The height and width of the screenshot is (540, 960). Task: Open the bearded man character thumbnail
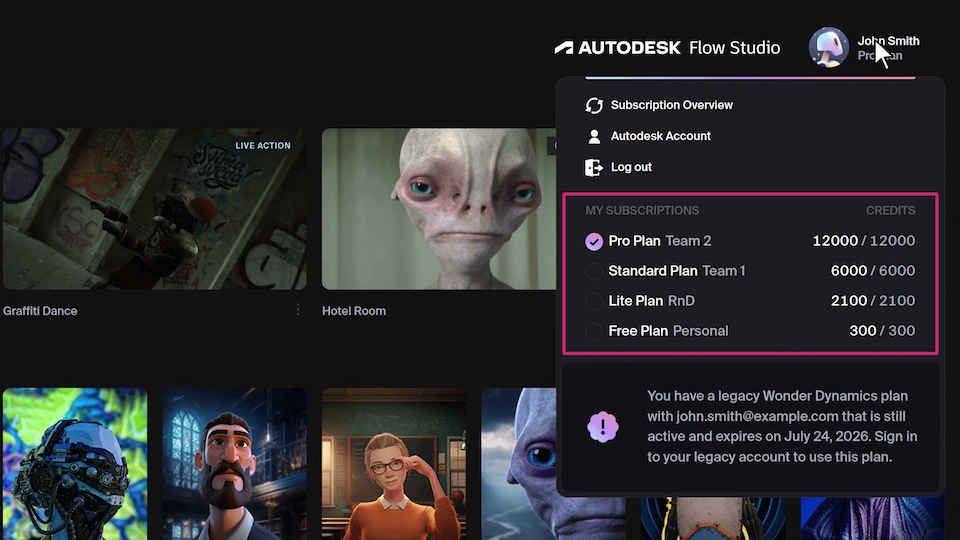(x=234, y=463)
